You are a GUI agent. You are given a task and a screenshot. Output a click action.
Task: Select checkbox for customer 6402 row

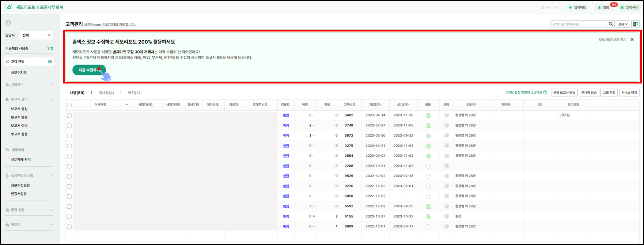click(69, 115)
